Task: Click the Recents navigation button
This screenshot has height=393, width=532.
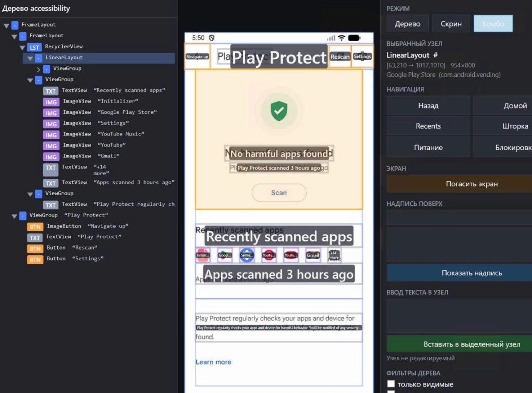Action: point(428,126)
